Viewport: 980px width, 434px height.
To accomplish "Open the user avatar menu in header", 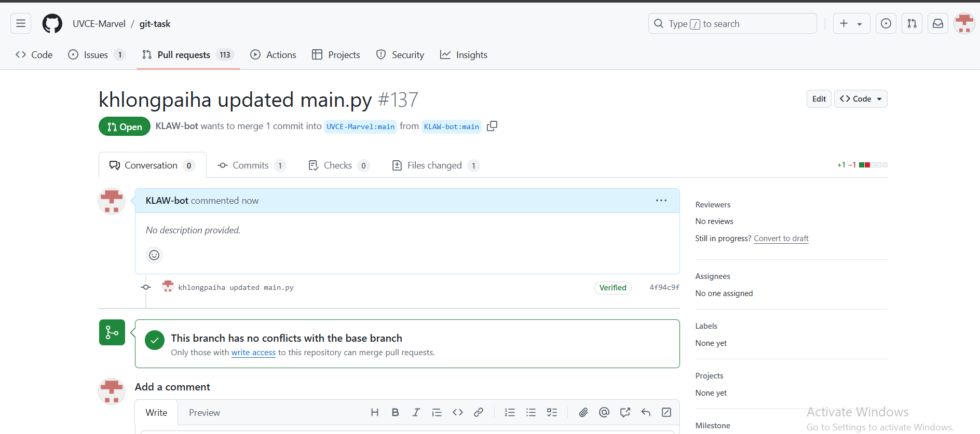I will [x=964, y=23].
